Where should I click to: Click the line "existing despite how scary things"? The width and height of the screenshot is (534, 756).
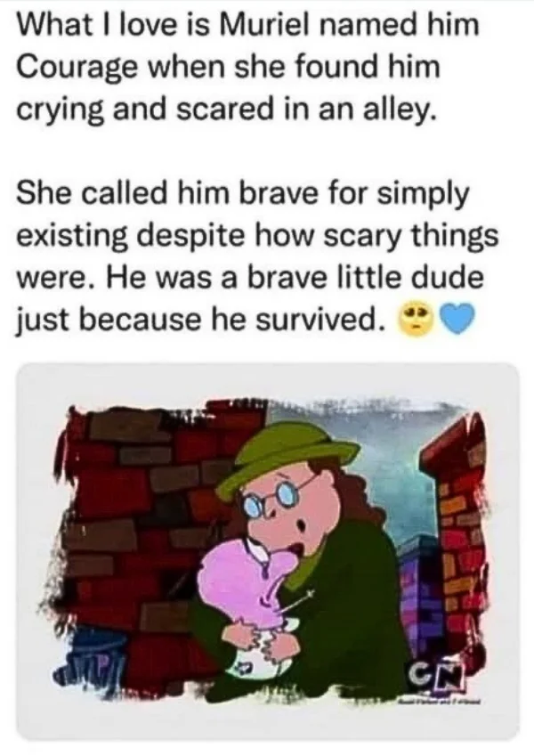coord(257,237)
